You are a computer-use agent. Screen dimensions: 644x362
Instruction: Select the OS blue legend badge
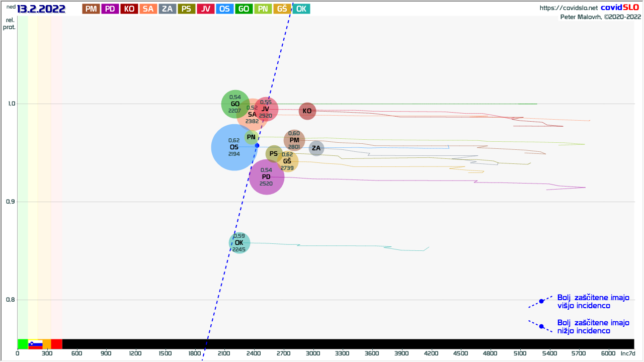224,9
